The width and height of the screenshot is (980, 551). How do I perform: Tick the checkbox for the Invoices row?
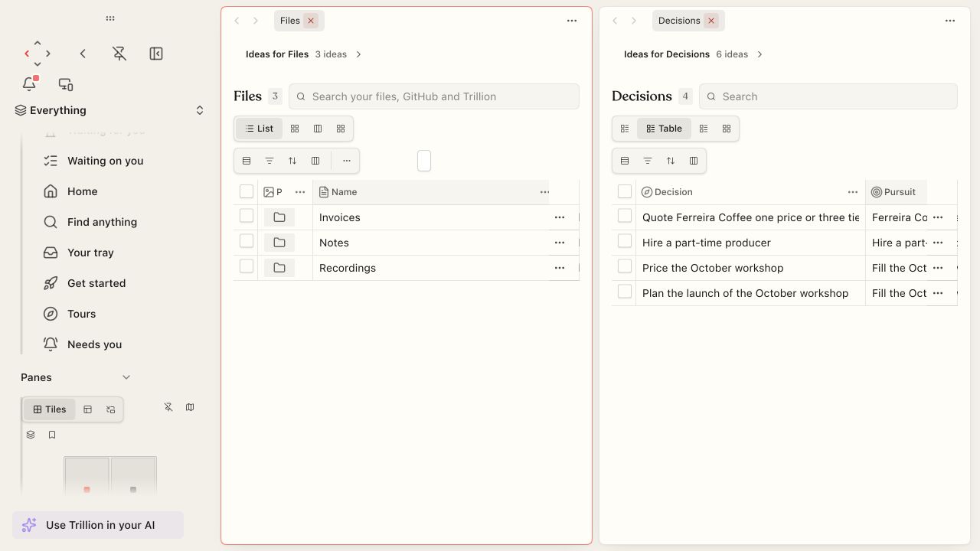coord(247,216)
